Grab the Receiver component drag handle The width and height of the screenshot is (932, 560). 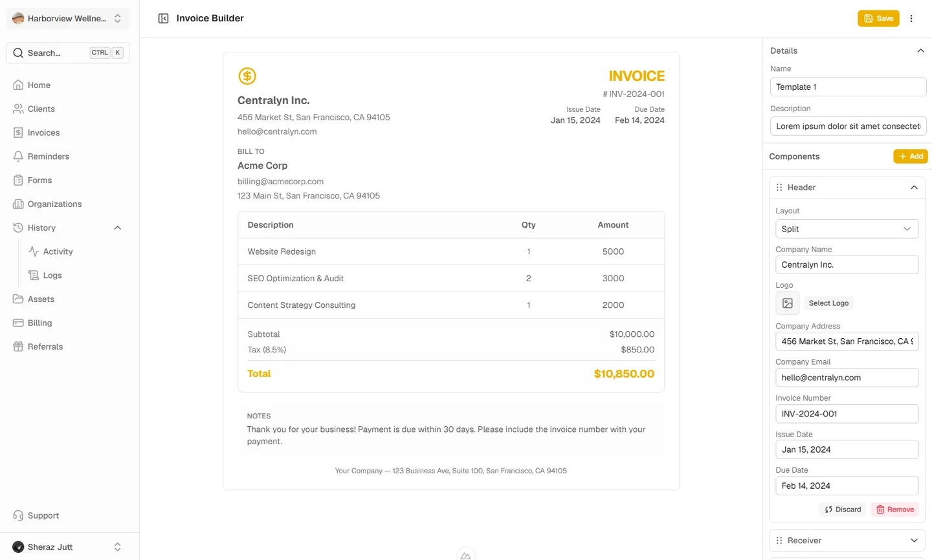point(779,541)
